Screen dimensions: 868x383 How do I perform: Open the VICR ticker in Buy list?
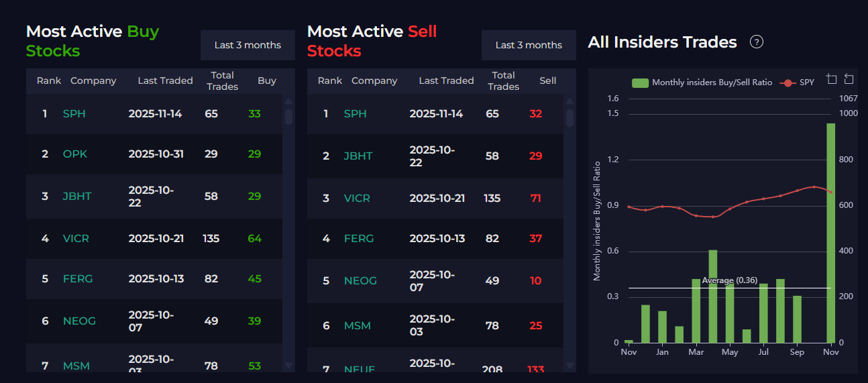pyautogui.click(x=76, y=239)
